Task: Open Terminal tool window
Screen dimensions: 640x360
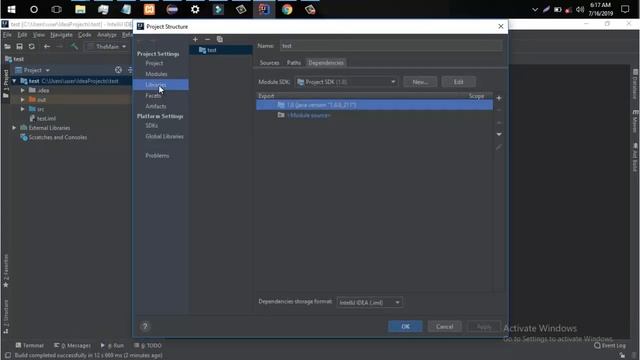Action: pos(29,345)
